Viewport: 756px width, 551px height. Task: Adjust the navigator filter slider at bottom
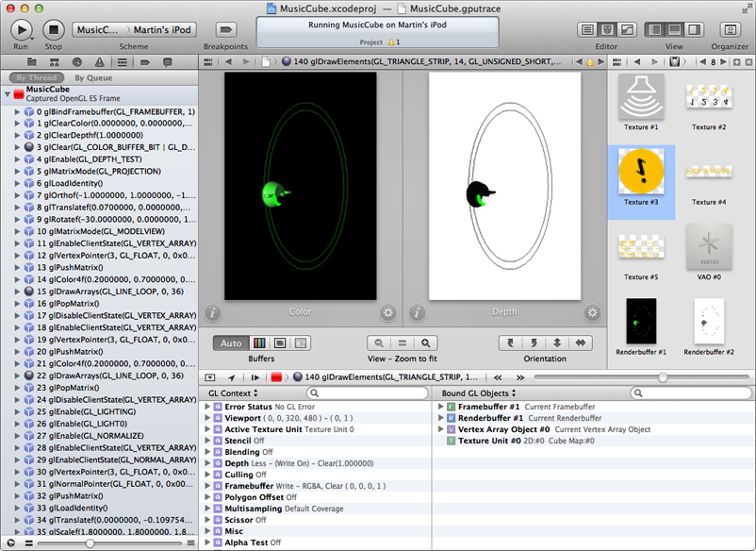click(90, 543)
